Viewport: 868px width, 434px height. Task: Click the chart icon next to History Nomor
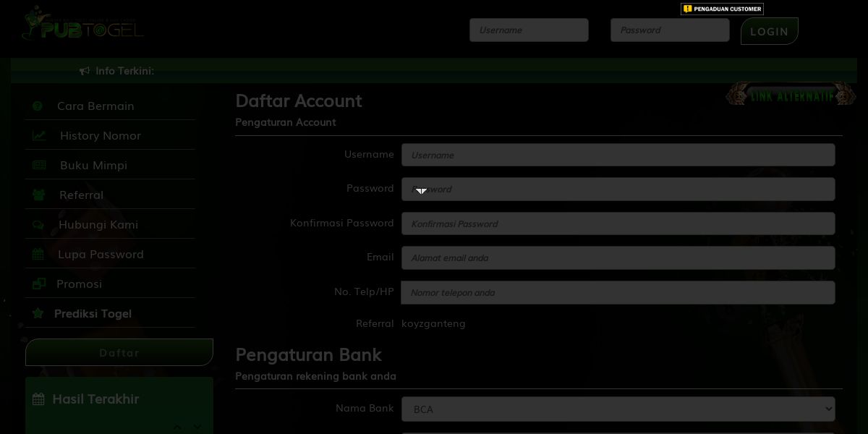point(39,135)
